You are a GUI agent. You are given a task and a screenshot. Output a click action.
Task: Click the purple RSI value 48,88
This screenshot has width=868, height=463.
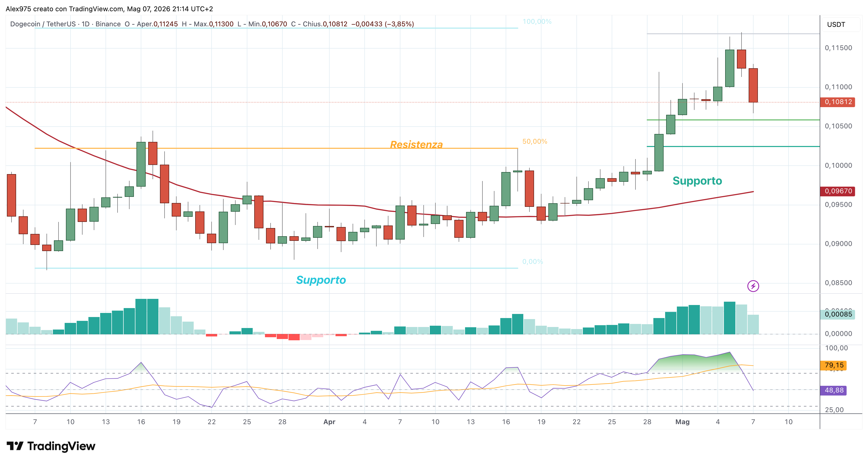tap(834, 390)
